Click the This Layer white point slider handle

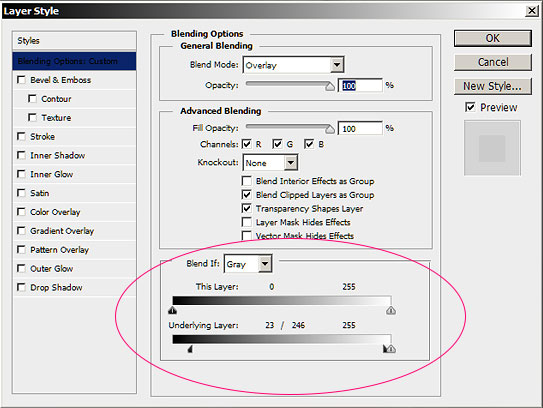tap(391, 310)
